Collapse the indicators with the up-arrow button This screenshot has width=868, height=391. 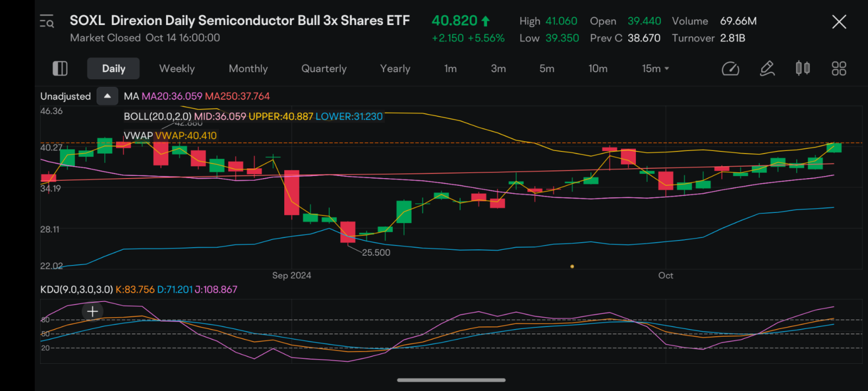point(107,96)
